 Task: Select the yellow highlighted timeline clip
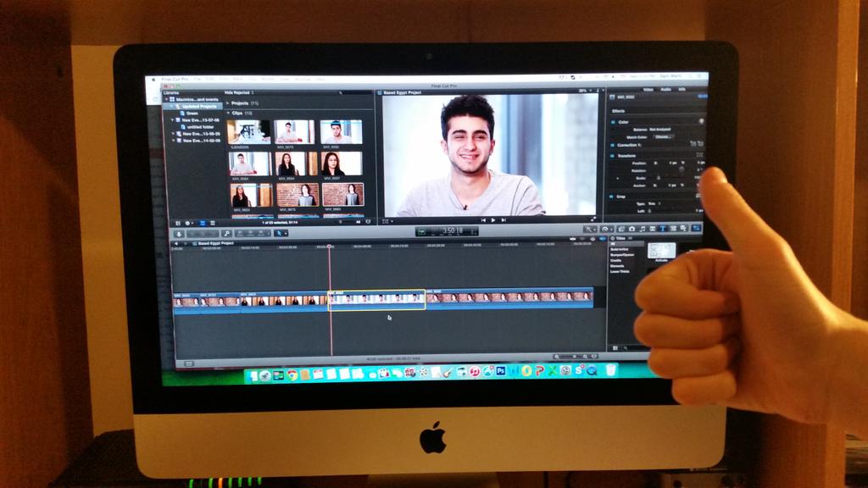click(x=377, y=300)
